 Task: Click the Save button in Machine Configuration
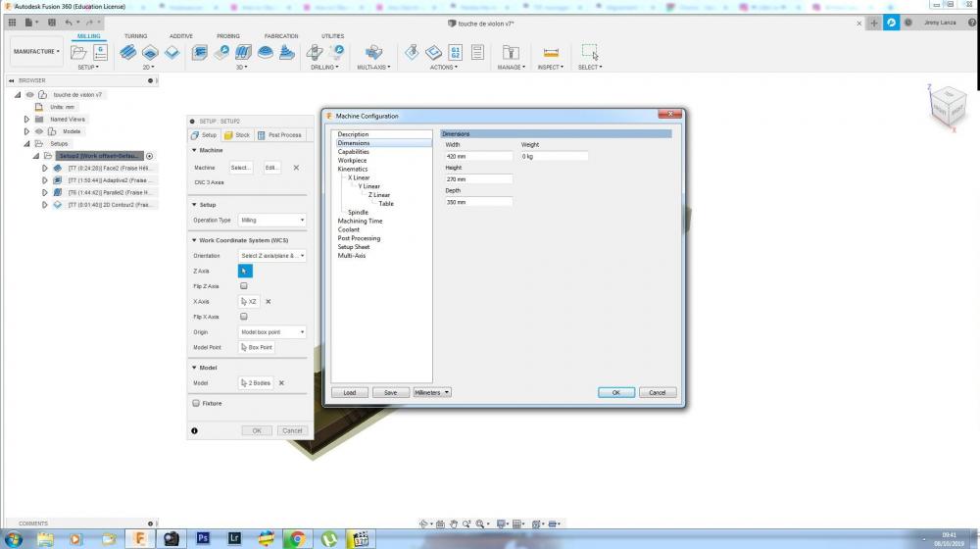(391, 393)
